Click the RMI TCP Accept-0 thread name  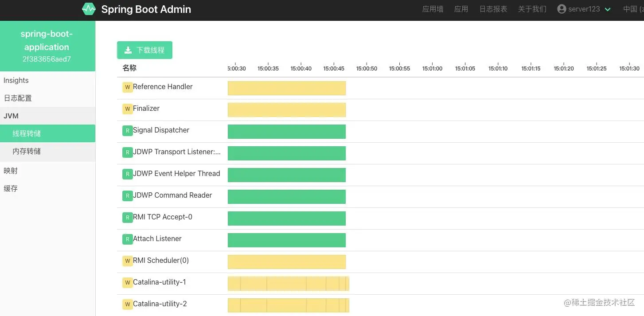pyautogui.click(x=163, y=217)
